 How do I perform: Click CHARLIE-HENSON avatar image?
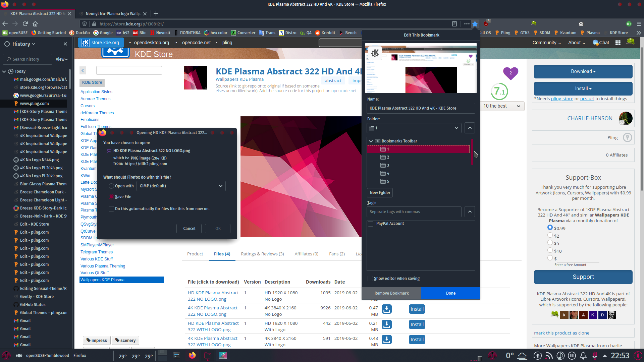(x=626, y=118)
